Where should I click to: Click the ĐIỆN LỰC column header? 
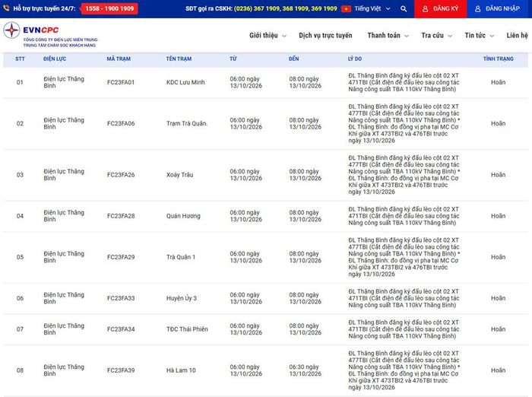click(55, 59)
